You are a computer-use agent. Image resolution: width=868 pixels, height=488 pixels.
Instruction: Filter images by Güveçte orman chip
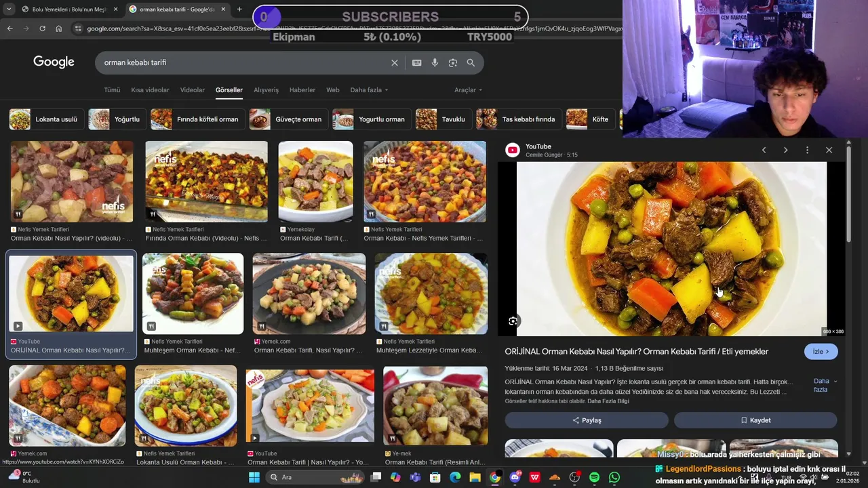pyautogui.click(x=288, y=119)
